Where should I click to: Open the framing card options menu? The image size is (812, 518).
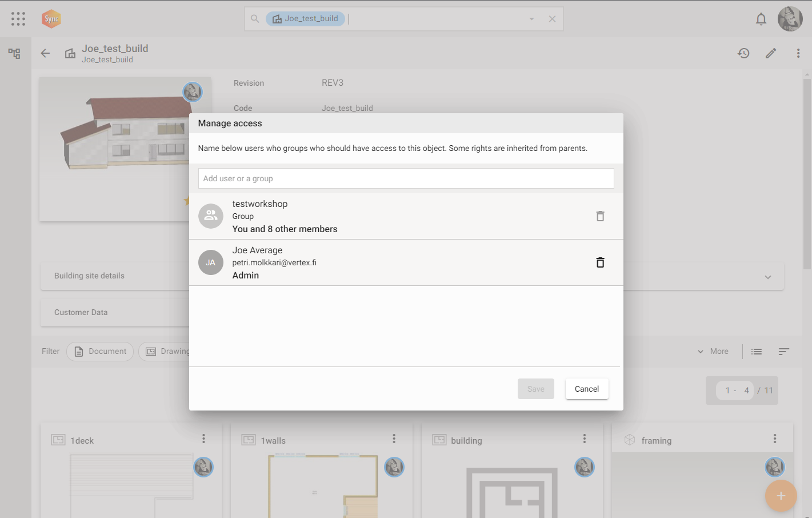tap(774, 439)
